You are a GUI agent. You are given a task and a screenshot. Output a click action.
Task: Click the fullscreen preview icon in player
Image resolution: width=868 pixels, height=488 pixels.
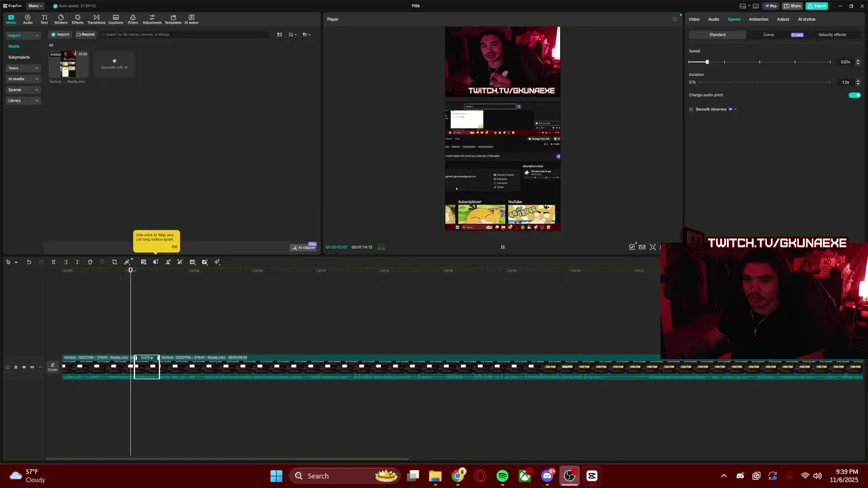(652, 247)
